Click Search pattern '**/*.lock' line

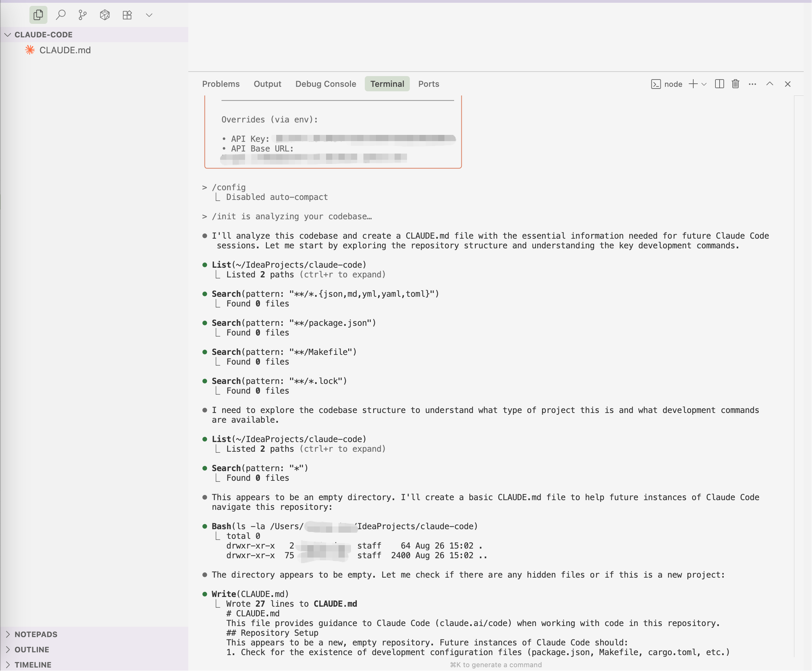click(x=279, y=381)
